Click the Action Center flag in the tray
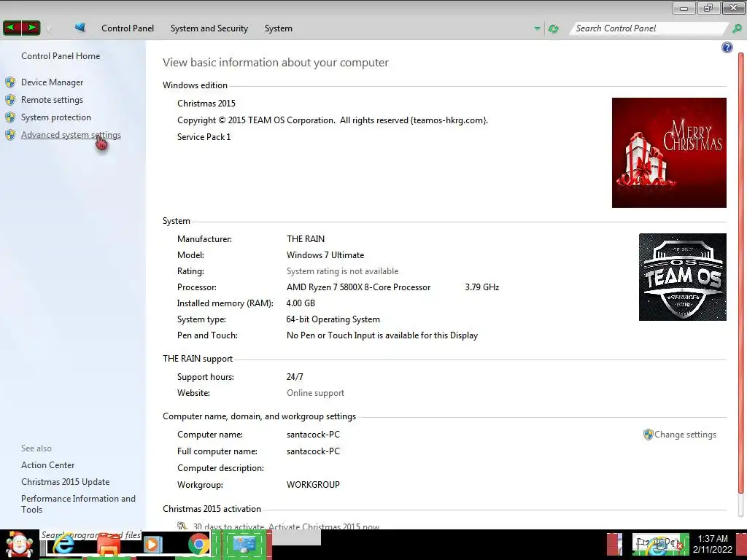Image resolution: width=747 pixels, height=560 pixels. tap(643, 545)
